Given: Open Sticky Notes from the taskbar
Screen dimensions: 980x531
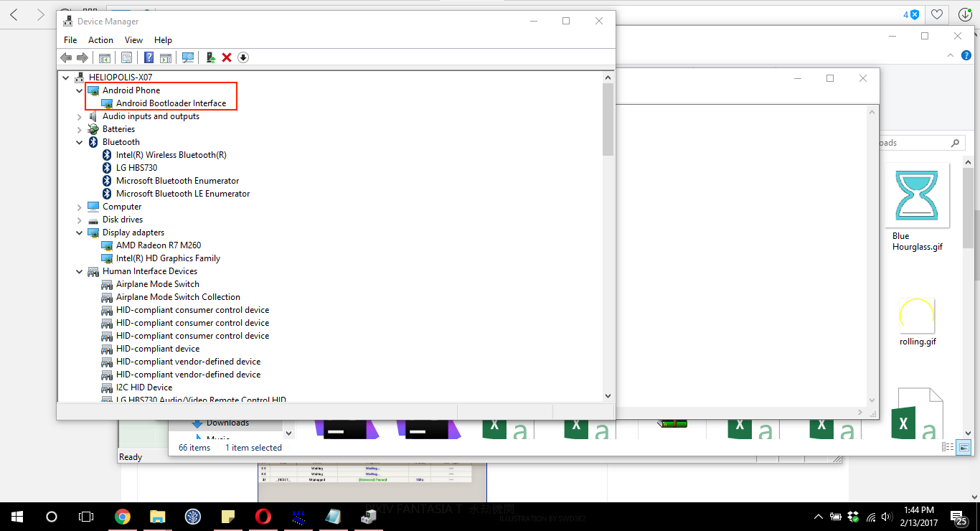Looking at the screenshot, I should (x=227, y=517).
